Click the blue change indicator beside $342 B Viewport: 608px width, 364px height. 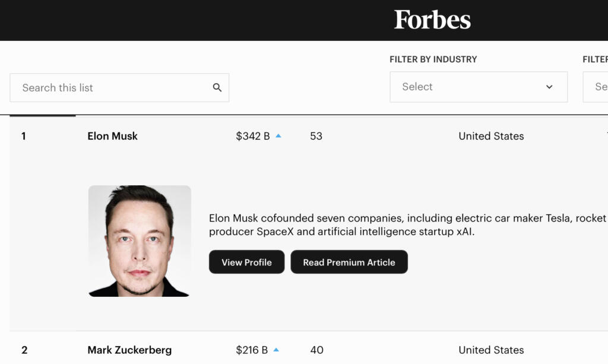[x=278, y=135]
